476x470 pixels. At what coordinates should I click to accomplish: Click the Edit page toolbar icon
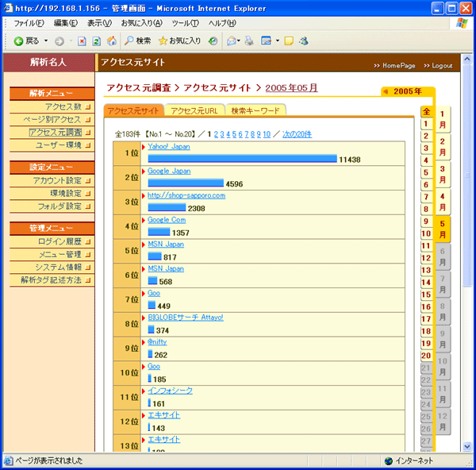(267, 40)
